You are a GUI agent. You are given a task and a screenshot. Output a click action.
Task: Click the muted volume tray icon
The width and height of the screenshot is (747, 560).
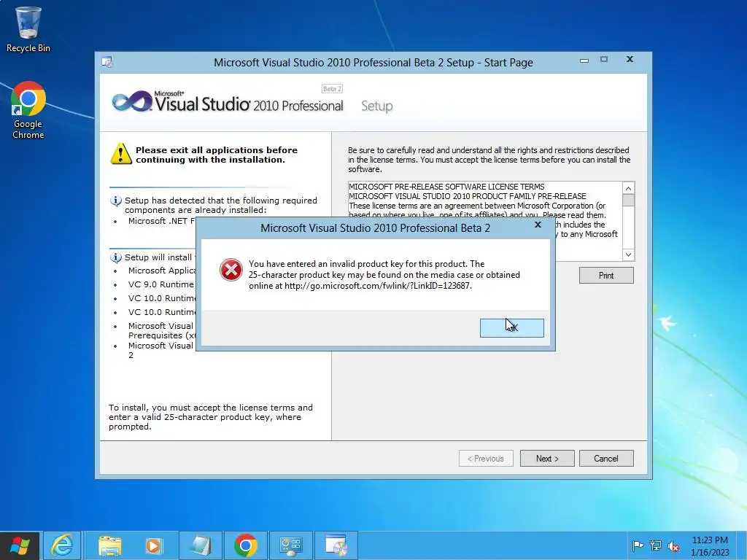(673, 545)
